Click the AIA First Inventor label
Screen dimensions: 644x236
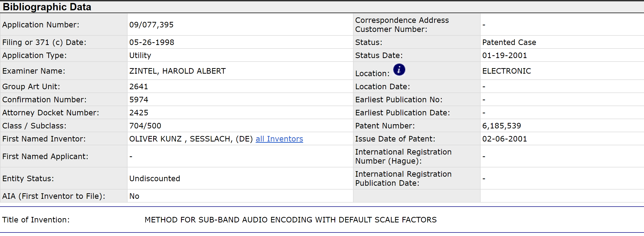[54, 196]
